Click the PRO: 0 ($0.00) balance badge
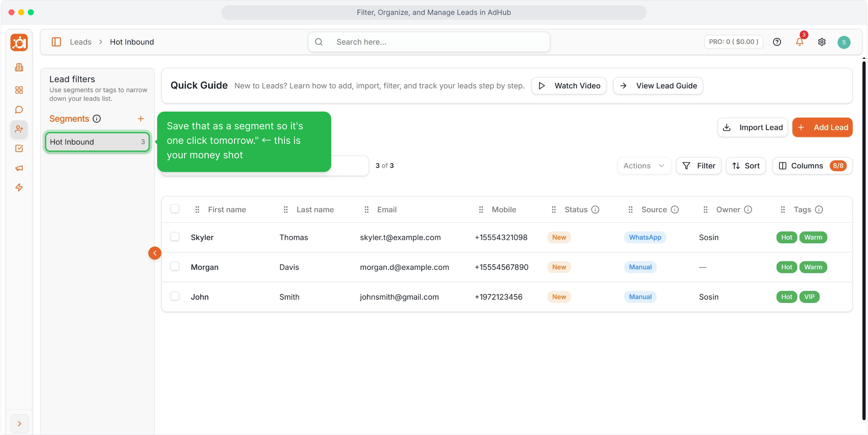The width and height of the screenshot is (868, 435). click(733, 42)
